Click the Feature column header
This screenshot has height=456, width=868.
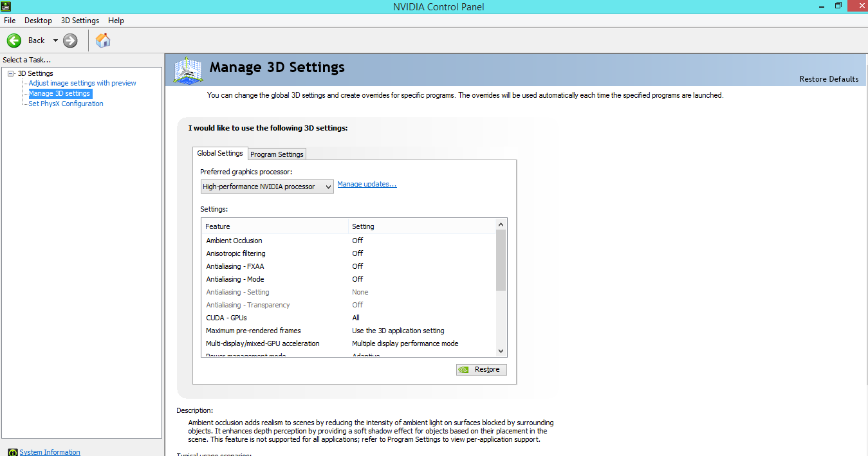[275, 226]
